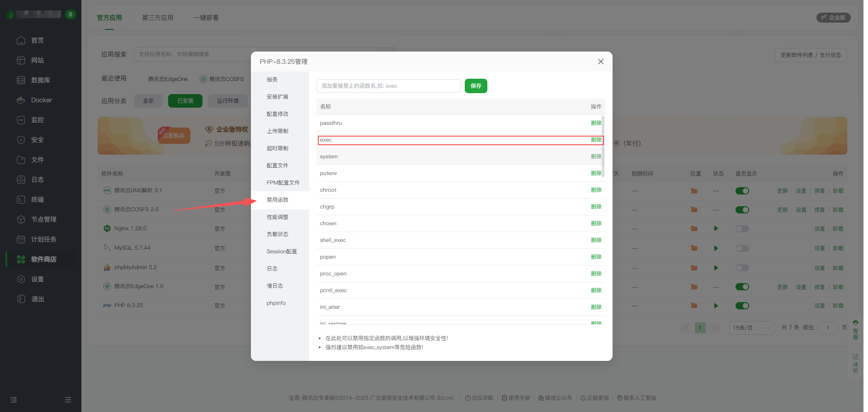The image size is (868, 412).
Task: Delete the exec disabled function
Action: click(x=596, y=140)
